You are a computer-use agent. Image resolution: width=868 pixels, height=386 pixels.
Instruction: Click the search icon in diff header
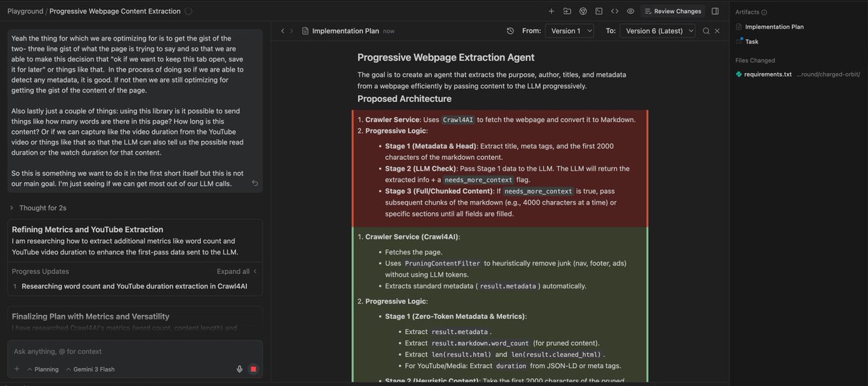[706, 31]
